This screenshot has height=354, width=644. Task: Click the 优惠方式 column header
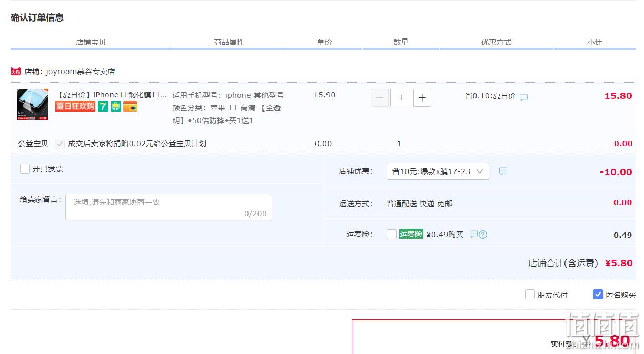click(496, 42)
